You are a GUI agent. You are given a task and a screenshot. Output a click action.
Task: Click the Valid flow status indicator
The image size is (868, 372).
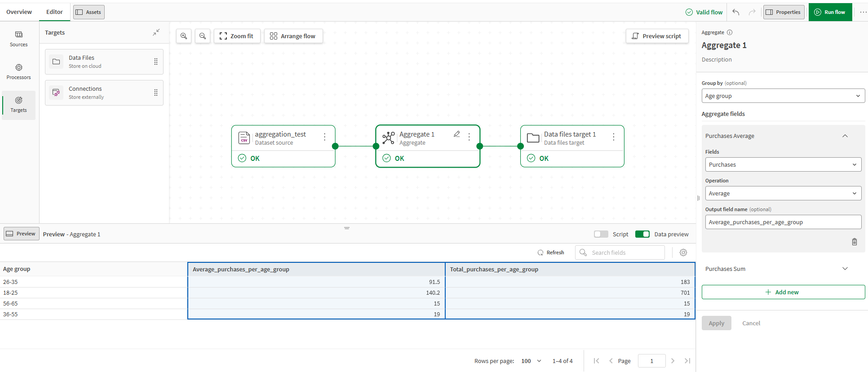click(704, 12)
